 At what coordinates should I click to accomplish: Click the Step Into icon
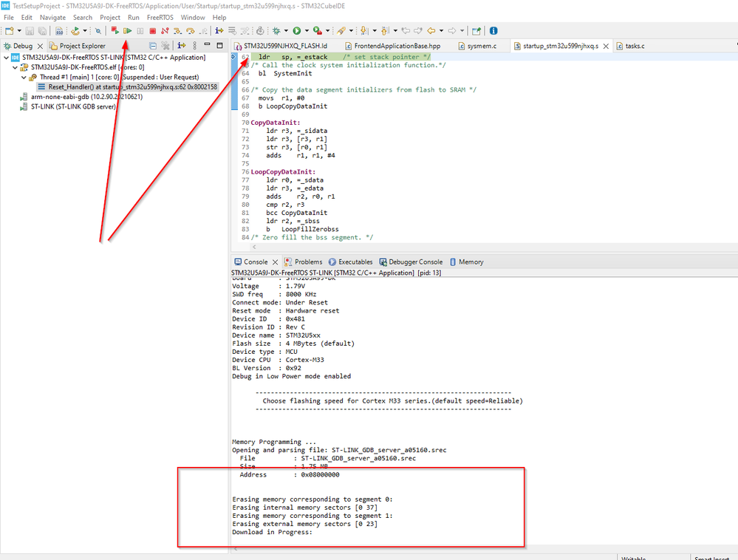(177, 31)
